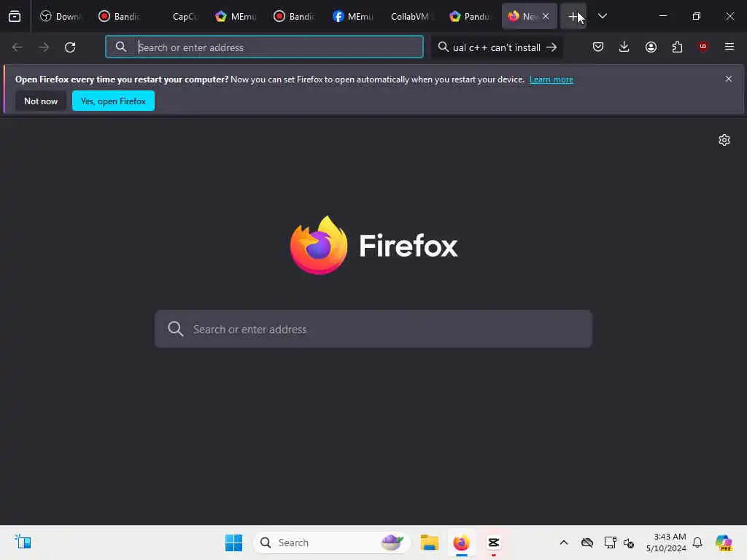The image size is (747, 560).
Task: Click the Firefox taskbar icon
Action: [x=462, y=542]
